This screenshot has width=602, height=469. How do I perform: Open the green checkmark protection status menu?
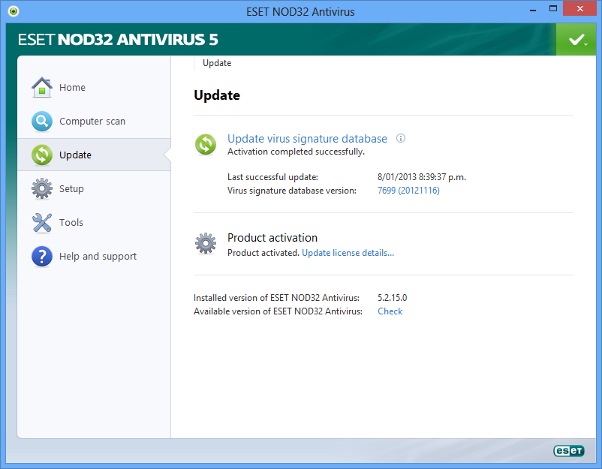tap(576, 39)
